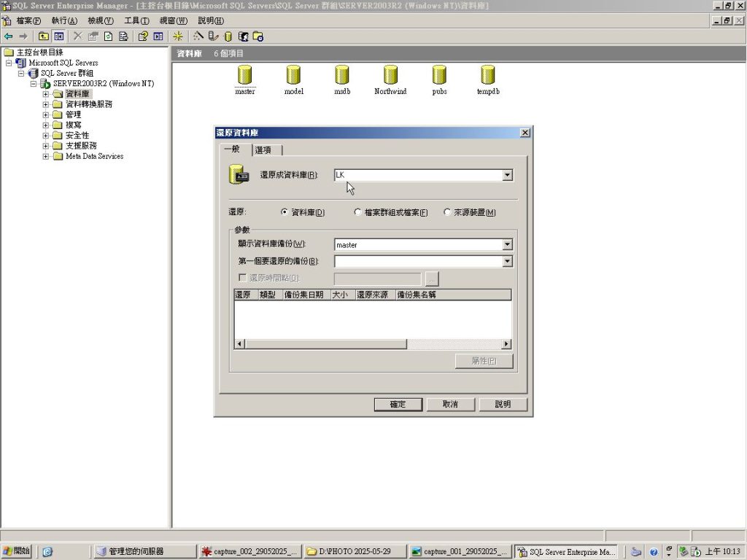Screen dimensions: 747x560
Task: Click the 開始 Start button
Action: (x=16, y=551)
